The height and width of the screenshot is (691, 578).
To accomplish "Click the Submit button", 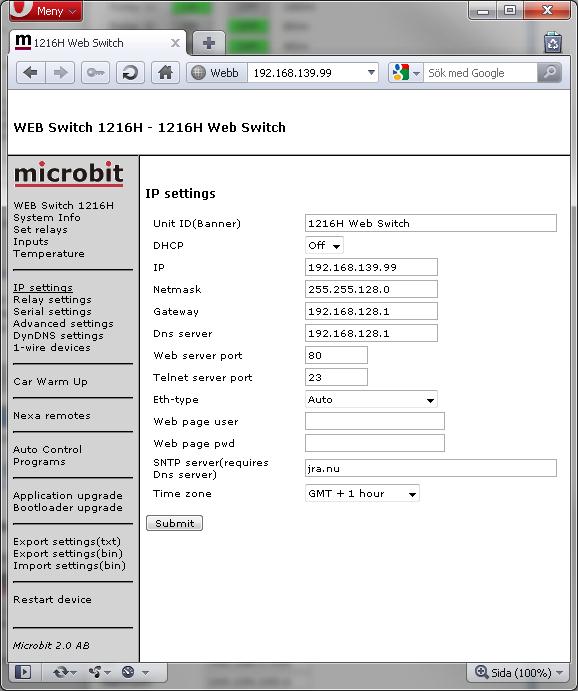I will 174,523.
